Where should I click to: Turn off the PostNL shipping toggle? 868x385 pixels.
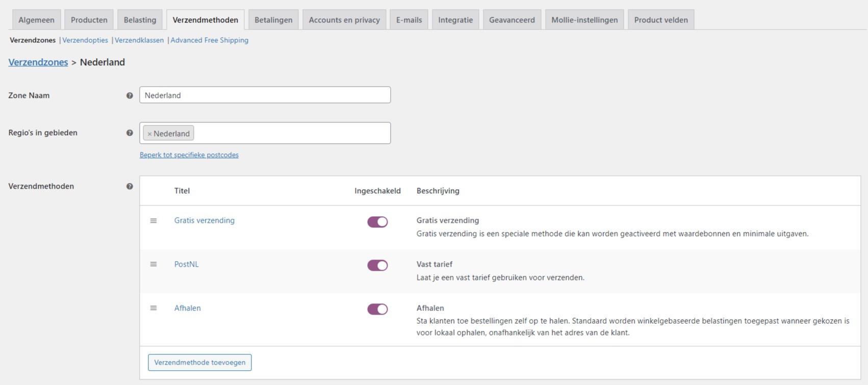point(377,265)
